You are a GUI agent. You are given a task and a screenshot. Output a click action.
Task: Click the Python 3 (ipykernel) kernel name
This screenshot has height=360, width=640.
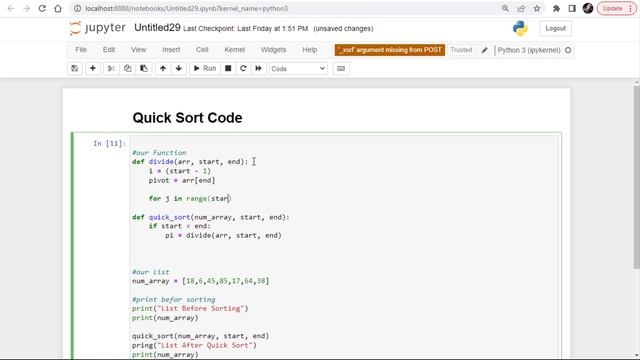(x=529, y=50)
